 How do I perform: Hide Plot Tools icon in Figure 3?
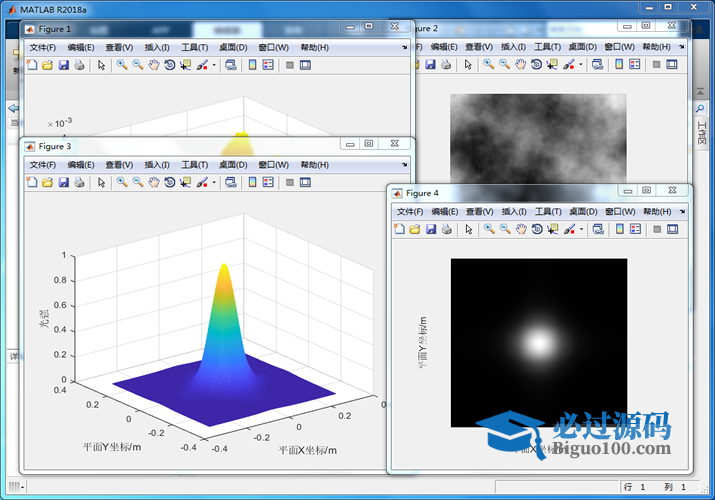click(x=290, y=182)
